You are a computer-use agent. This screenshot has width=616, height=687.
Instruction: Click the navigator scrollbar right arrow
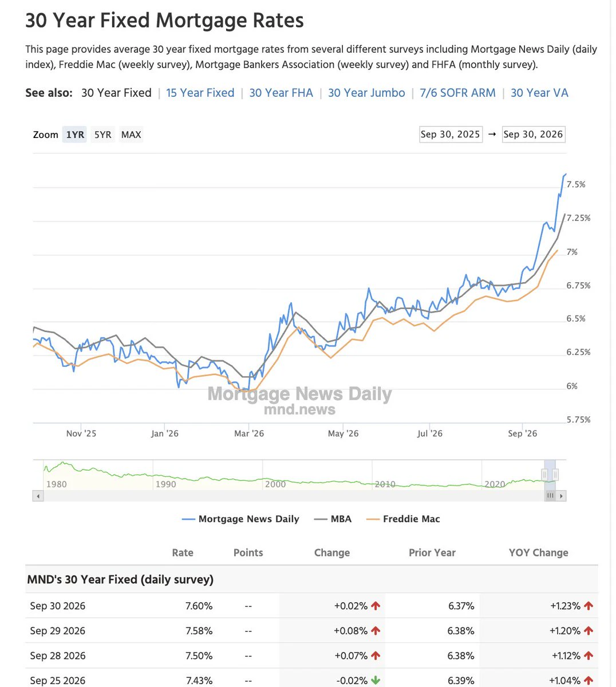tap(562, 496)
